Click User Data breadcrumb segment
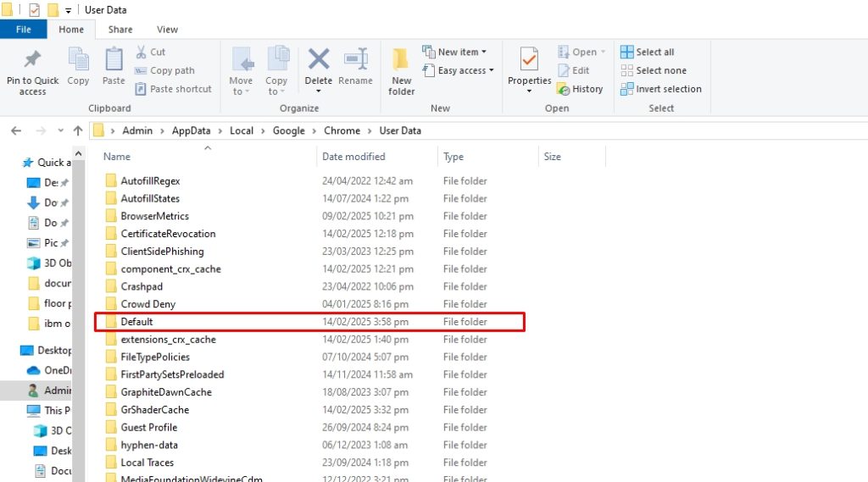 click(x=400, y=130)
